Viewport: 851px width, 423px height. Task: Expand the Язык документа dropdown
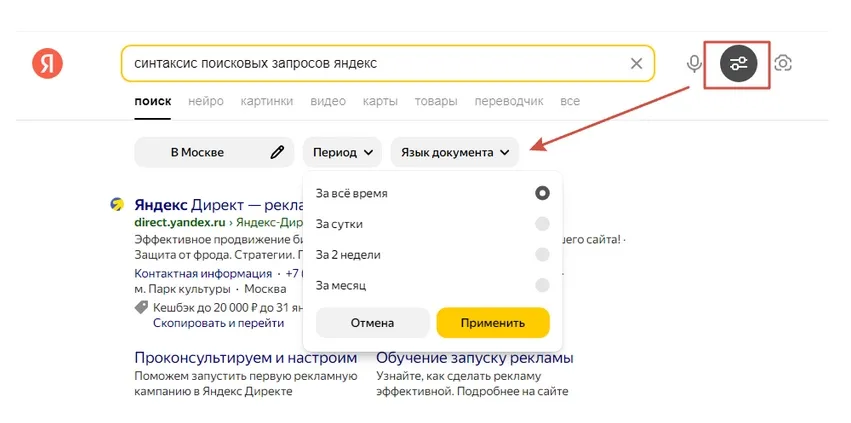point(455,152)
